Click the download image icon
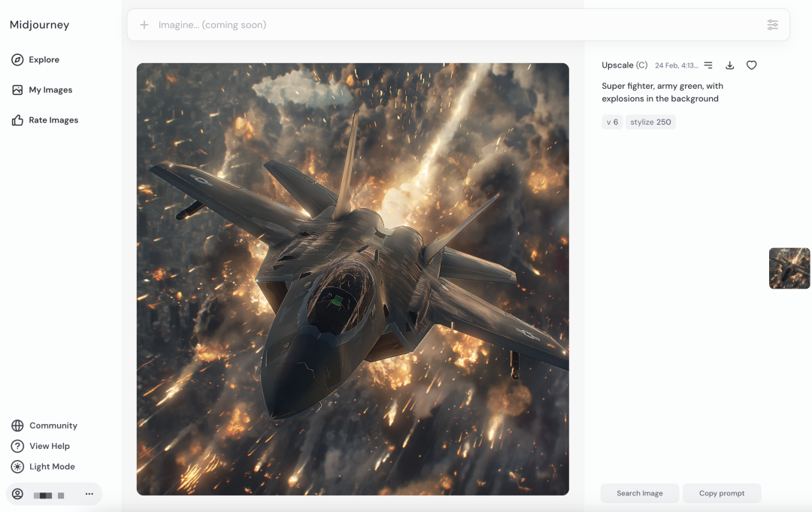This screenshot has width=812, height=512. pyautogui.click(x=729, y=65)
